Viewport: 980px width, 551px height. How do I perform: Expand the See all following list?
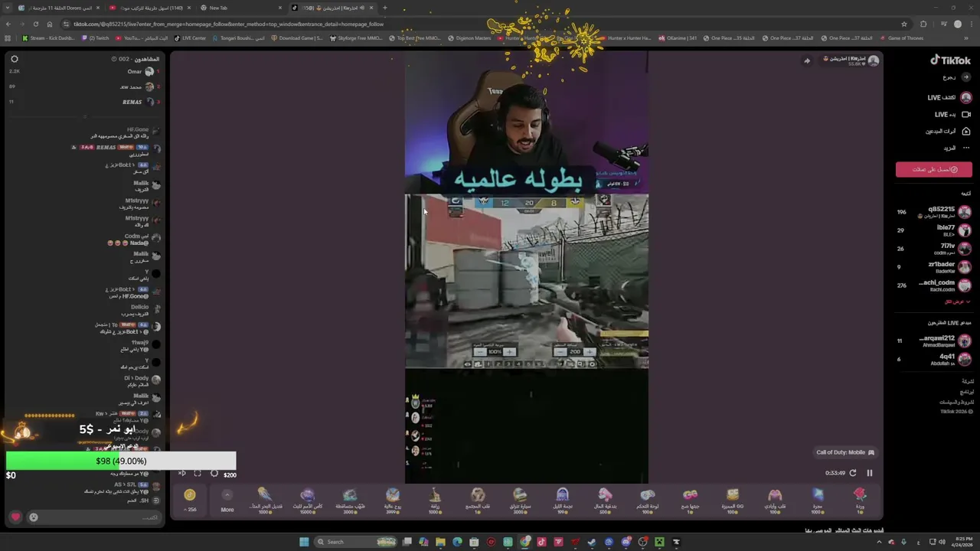click(957, 302)
